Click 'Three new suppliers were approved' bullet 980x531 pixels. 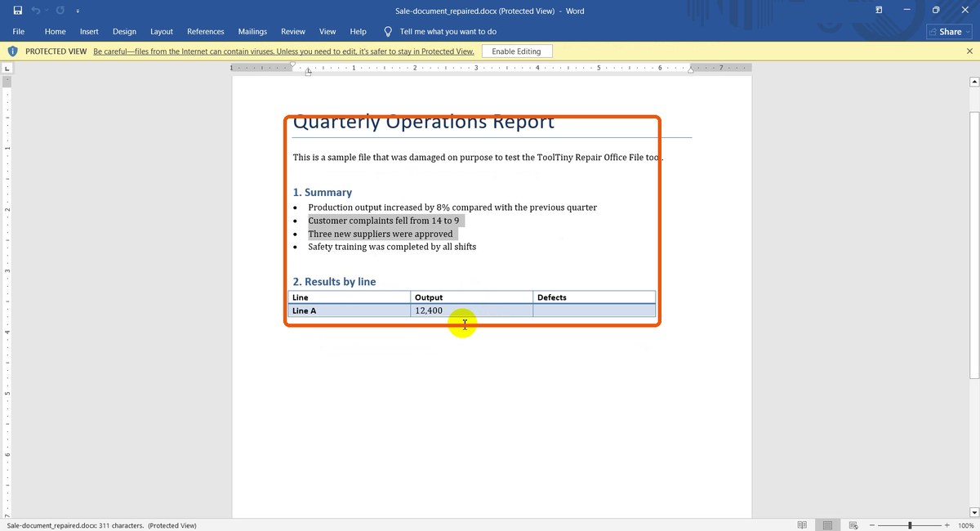click(380, 234)
